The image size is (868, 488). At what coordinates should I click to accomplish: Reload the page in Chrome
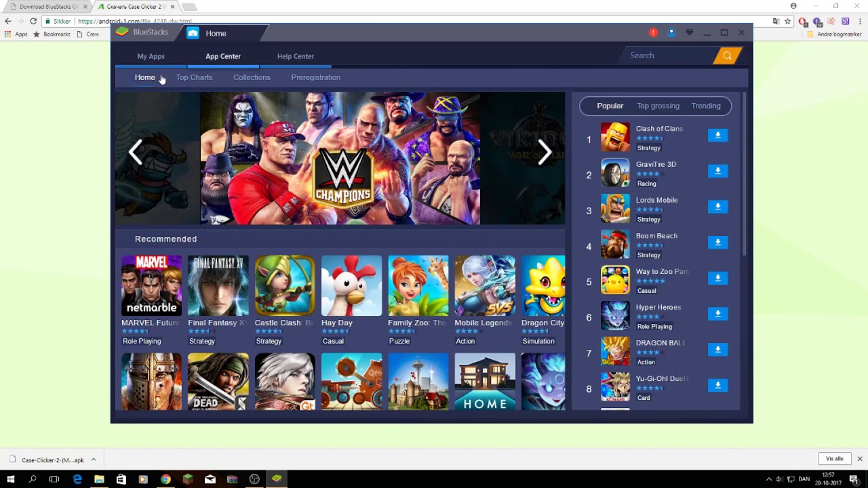tap(33, 21)
